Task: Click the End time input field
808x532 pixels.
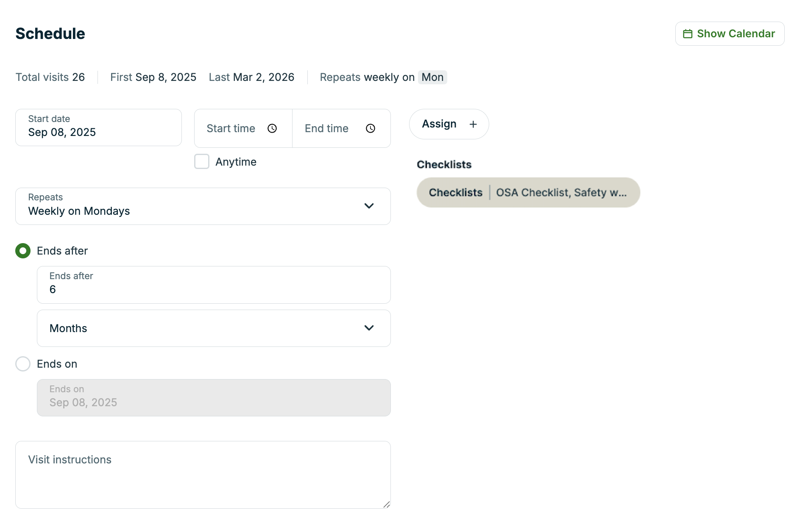Action: pyautogui.click(x=331, y=128)
